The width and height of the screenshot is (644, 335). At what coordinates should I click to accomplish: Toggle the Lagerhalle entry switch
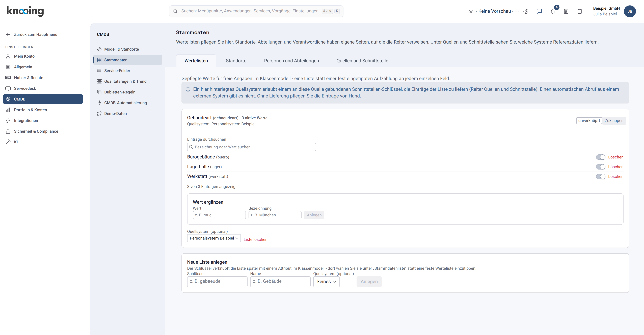pos(601,167)
